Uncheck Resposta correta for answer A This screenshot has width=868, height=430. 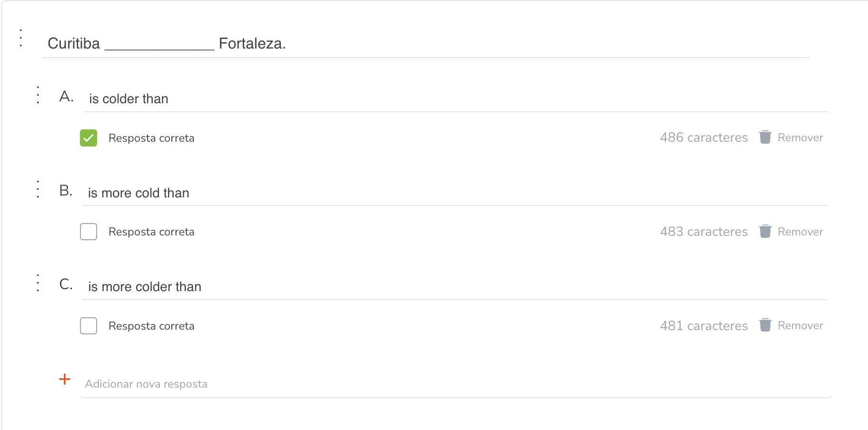pos(89,138)
